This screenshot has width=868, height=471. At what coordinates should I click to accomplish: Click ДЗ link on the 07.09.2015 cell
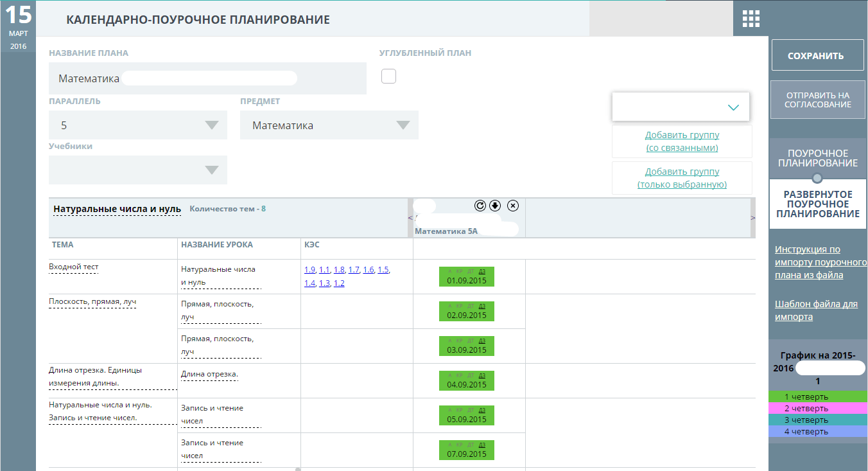[482, 445]
